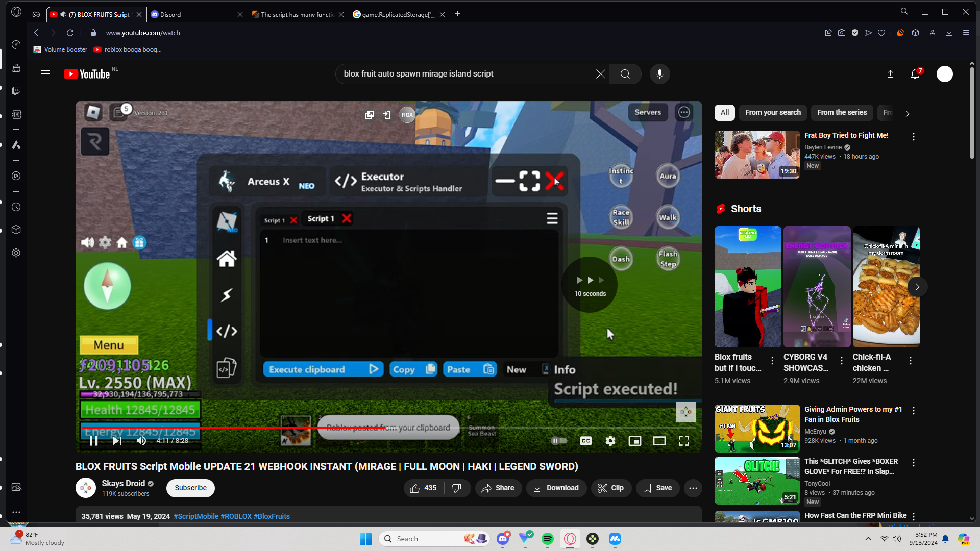Open the Giving Admin Powers video thumbnail
Screen dimensions: 980x551
757,429
